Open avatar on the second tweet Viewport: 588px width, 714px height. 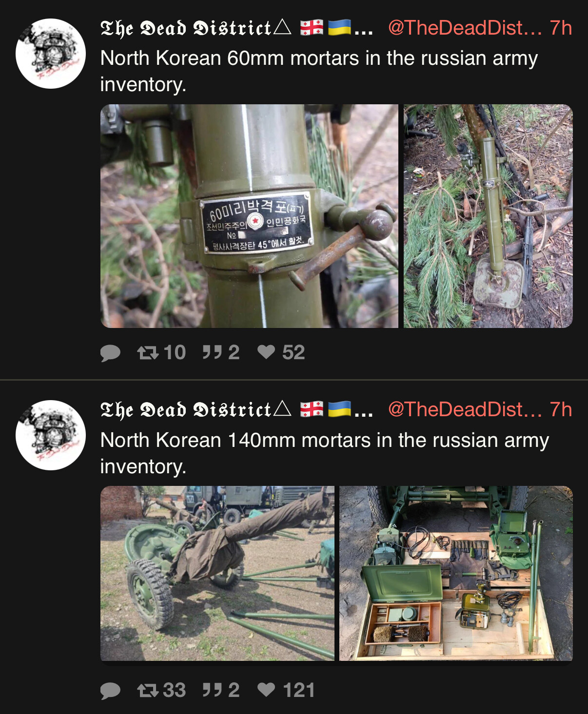coord(51,435)
